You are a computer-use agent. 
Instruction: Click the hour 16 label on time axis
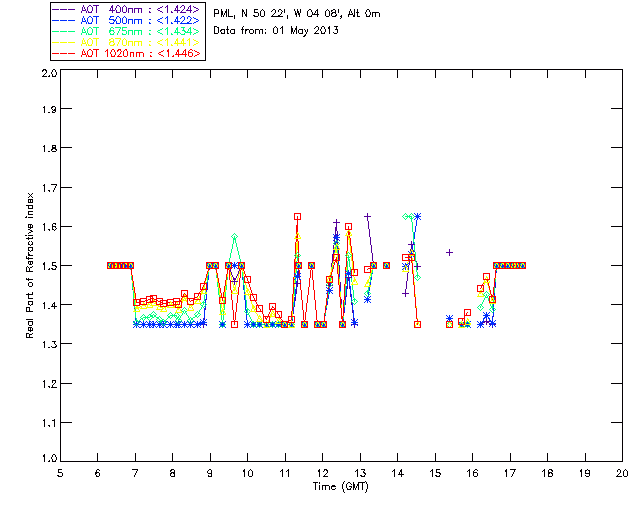tap(472, 473)
